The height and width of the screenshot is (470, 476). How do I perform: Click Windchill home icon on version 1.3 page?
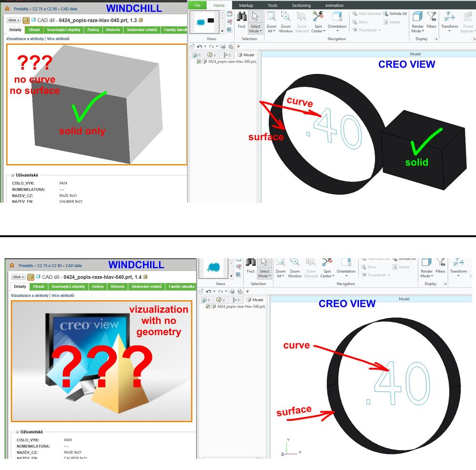(7, 9)
